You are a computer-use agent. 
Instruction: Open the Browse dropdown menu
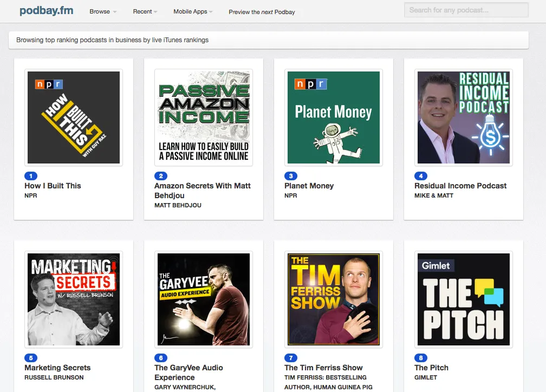pos(103,11)
